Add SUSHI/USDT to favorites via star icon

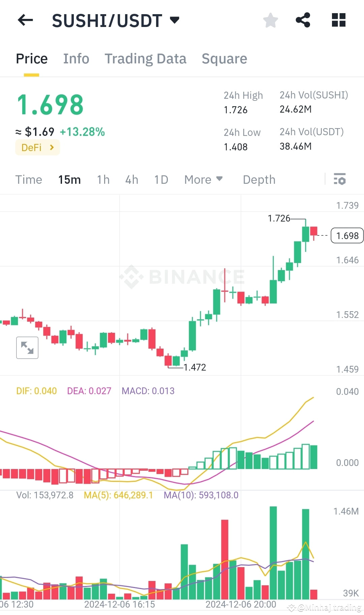click(x=270, y=20)
